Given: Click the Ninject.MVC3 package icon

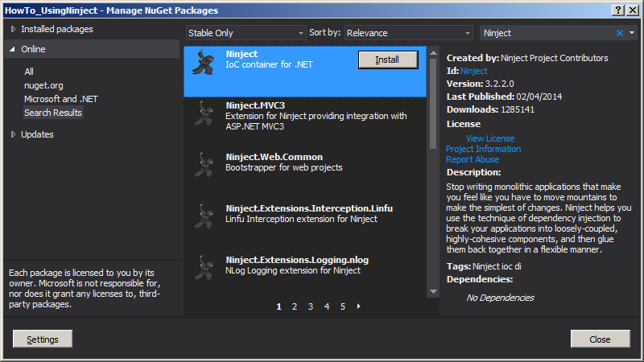Looking at the screenshot, I should coord(201,114).
